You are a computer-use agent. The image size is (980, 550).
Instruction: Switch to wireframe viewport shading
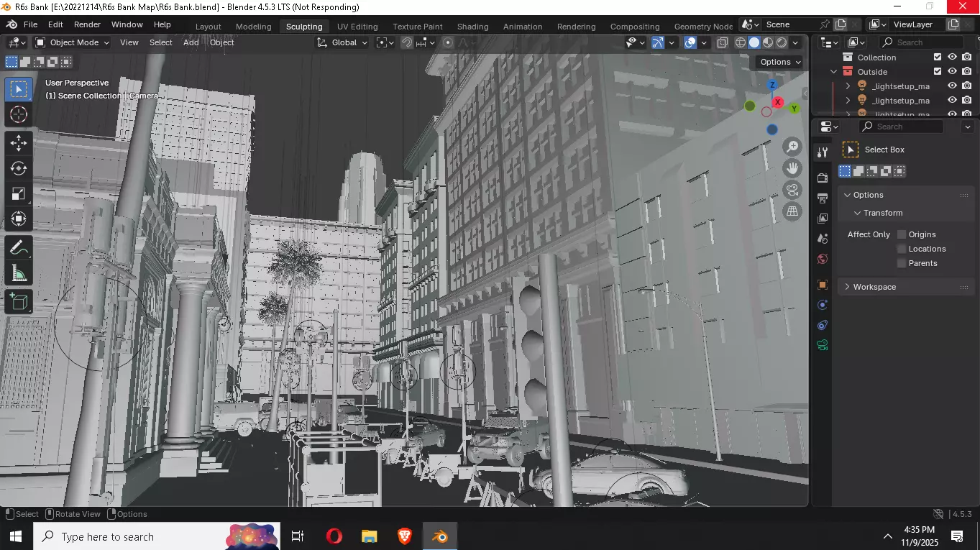(741, 42)
